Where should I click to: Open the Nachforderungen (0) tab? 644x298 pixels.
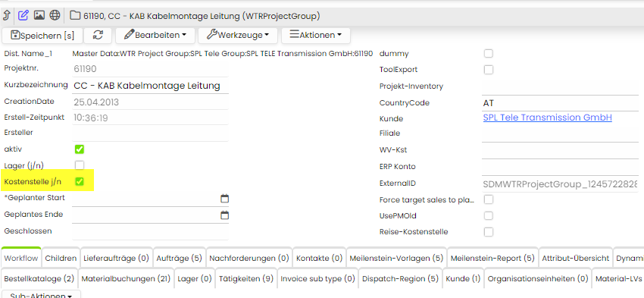coord(249,259)
